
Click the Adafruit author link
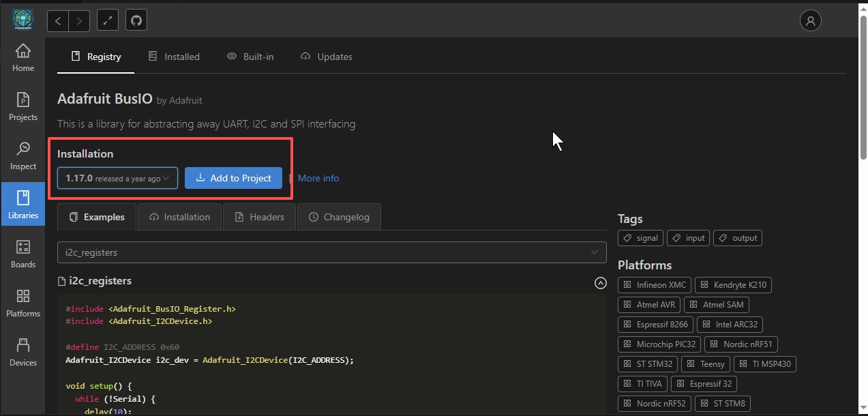pyautogui.click(x=185, y=100)
